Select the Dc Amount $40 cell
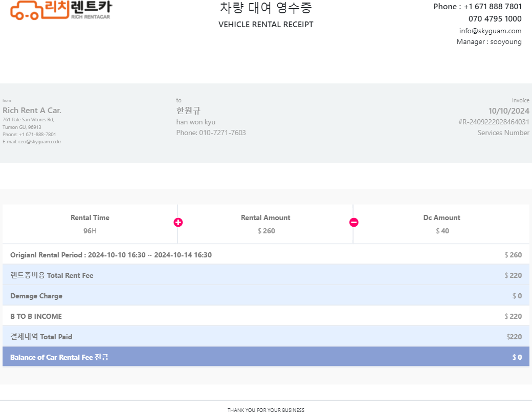This screenshot has height=414, width=532. tap(441, 224)
